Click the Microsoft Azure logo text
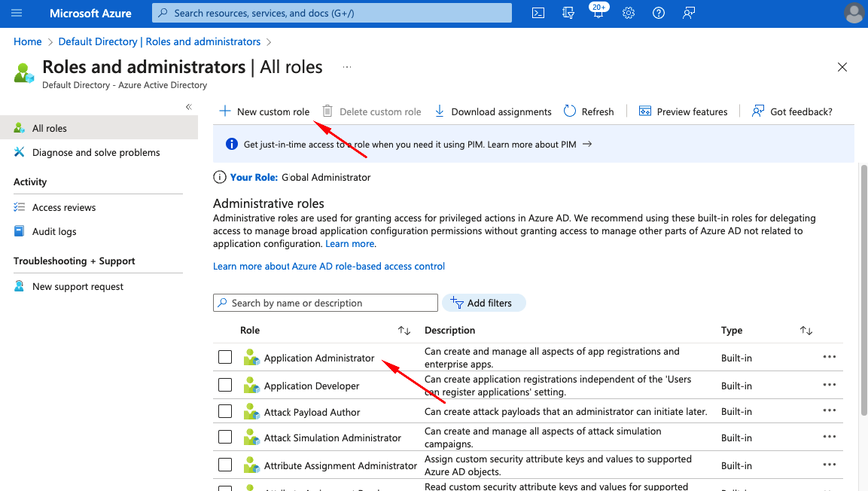Image resolution: width=868 pixels, height=491 pixels. point(90,14)
